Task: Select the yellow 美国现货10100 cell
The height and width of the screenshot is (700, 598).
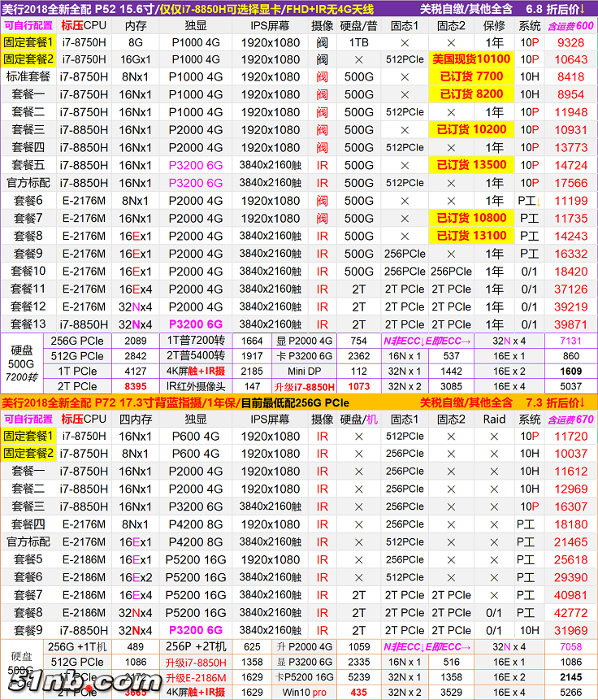Action: point(470,59)
